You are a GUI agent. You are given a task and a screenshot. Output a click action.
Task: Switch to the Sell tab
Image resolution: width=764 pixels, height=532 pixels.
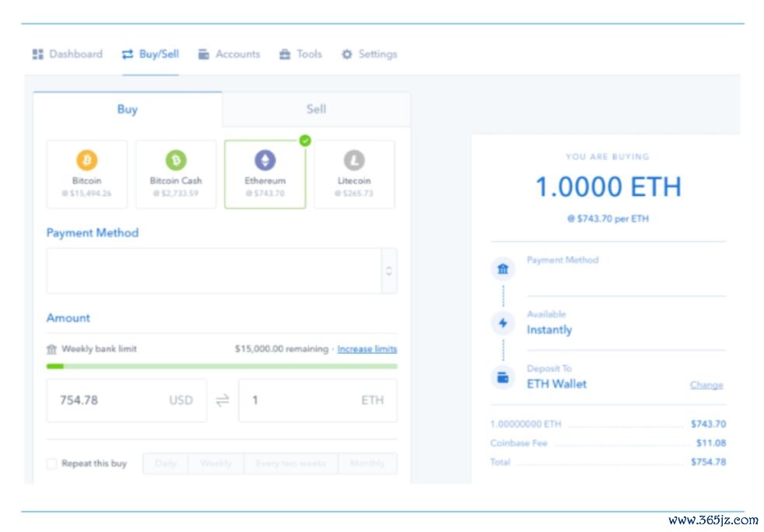[316, 109]
